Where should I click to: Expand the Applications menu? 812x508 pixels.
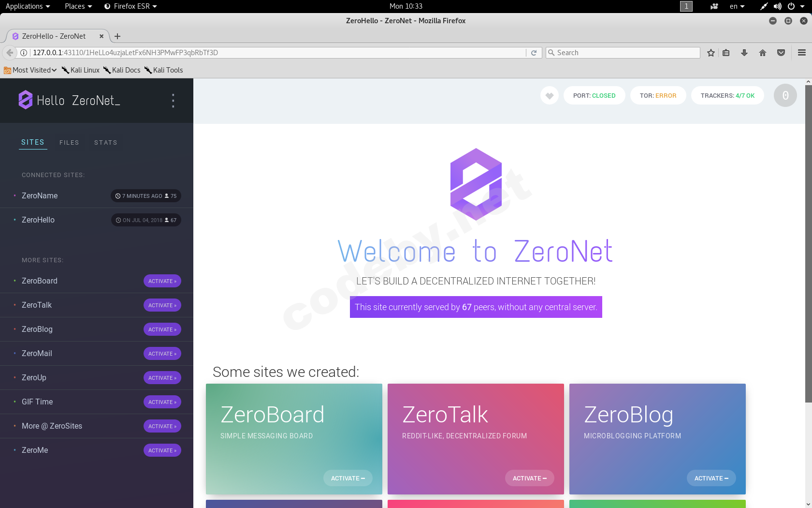(24, 6)
